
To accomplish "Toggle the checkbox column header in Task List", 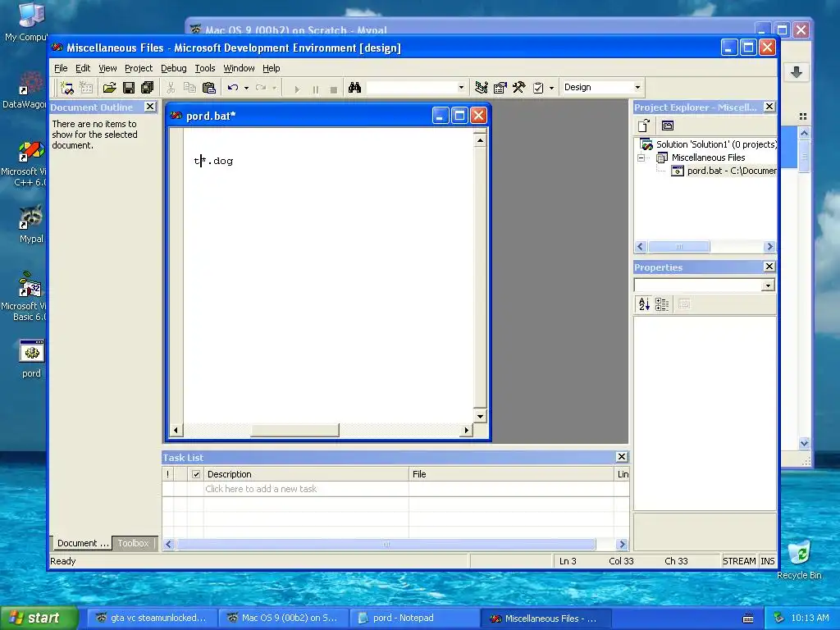I will [x=196, y=474].
